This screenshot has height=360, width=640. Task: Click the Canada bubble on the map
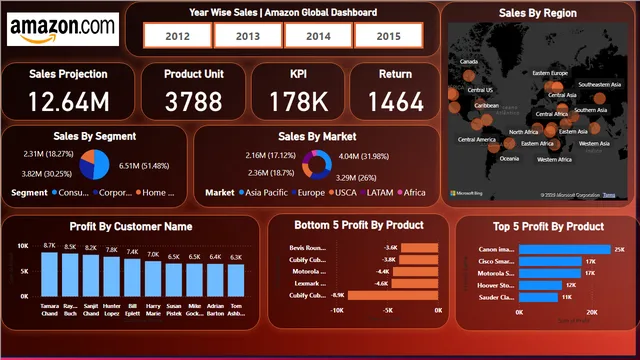469,76
